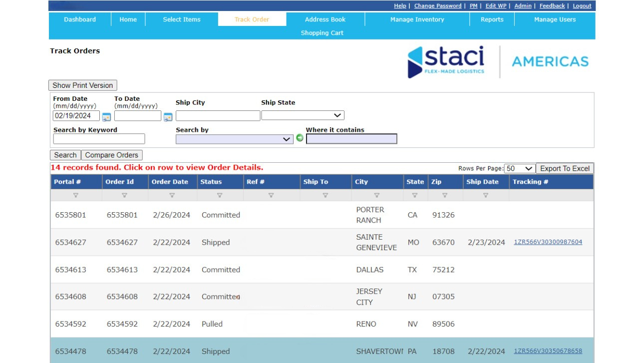Focus the From Date input field
This screenshot has height=363, width=644.
(x=76, y=116)
